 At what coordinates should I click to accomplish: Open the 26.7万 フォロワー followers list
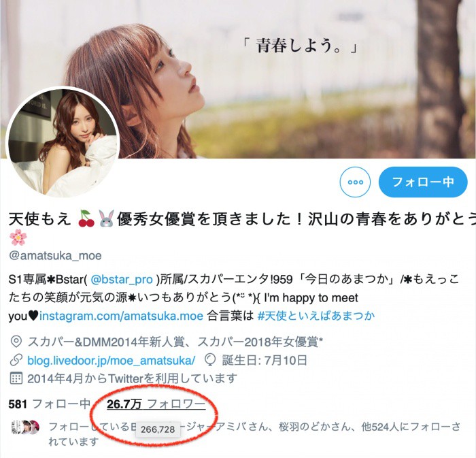[156, 404]
